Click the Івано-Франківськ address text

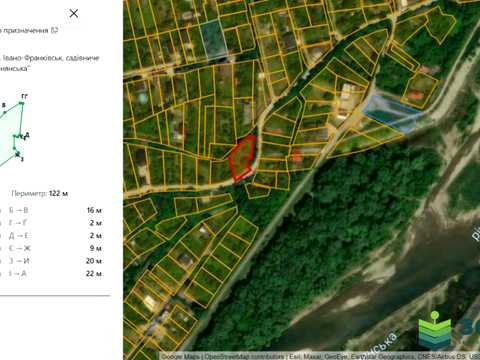point(50,63)
